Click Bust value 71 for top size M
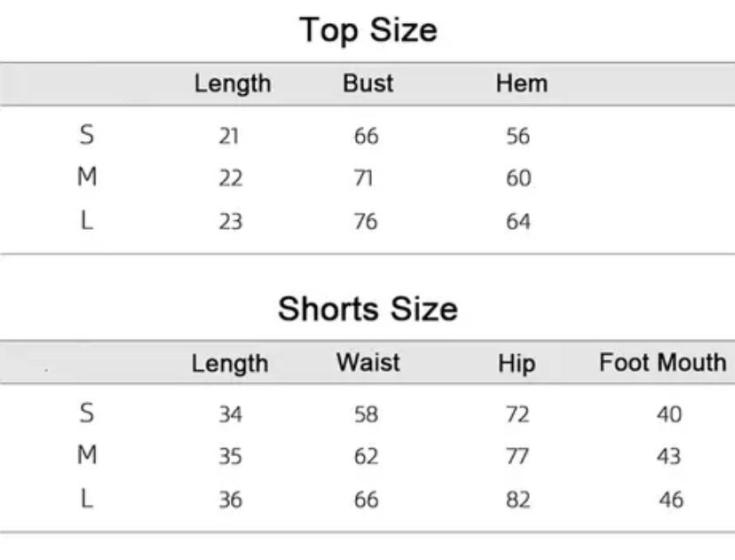The image size is (735, 560). (x=365, y=178)
